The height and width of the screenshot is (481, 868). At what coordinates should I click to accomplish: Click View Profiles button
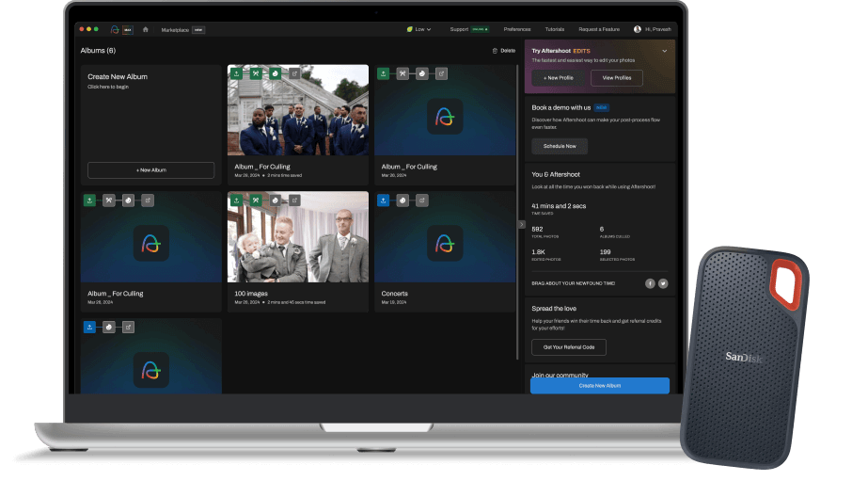tap(617, 78)
